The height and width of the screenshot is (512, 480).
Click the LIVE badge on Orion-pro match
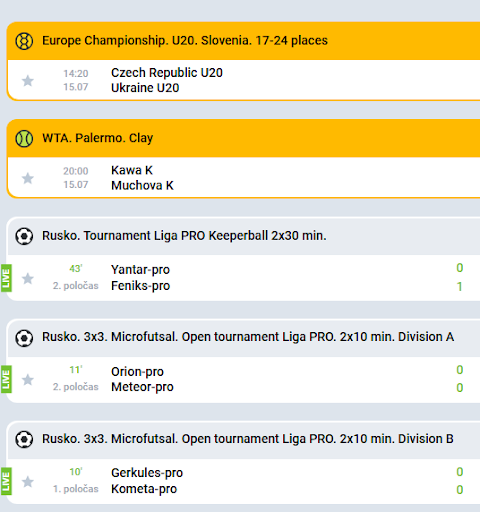pyautogui.click(x=6, y=379)
